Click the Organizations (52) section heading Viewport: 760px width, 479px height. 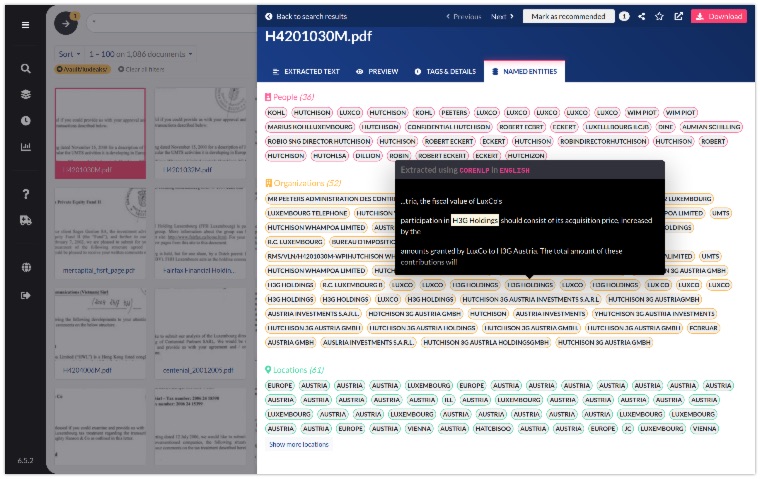pyautogui.click(x=302, y=183)
